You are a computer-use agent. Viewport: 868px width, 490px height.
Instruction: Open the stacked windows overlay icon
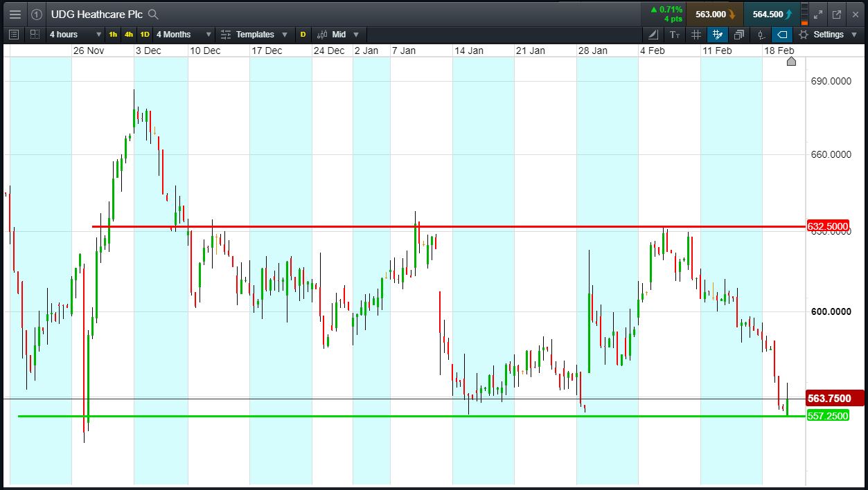point(739,34)
